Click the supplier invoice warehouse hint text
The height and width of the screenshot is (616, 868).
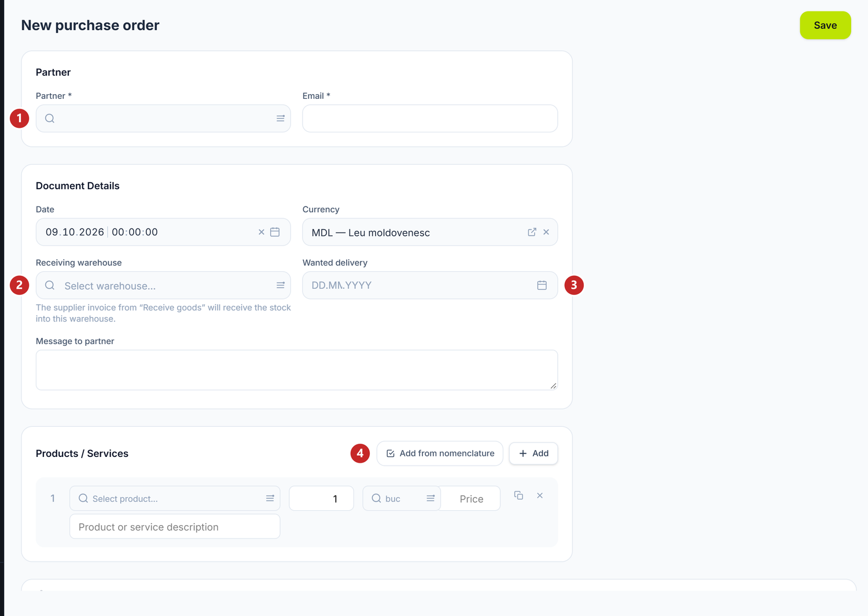click(163, 313)
